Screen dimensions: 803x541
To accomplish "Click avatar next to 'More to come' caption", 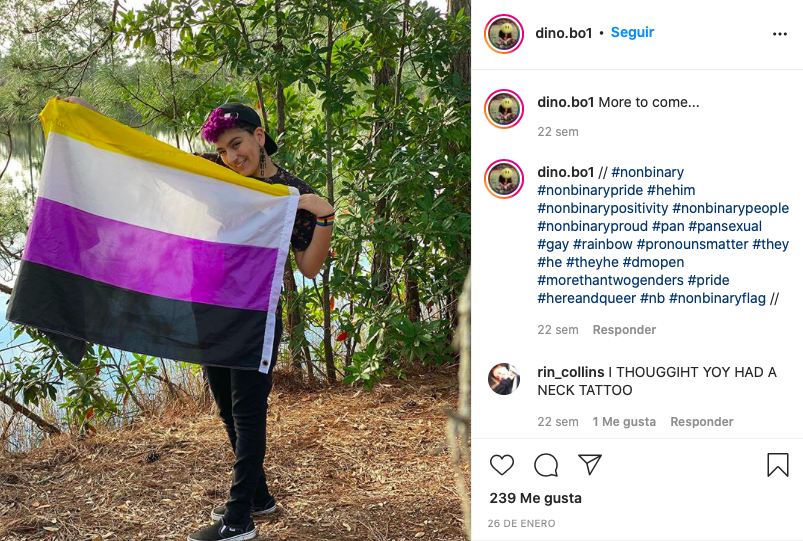I will (x=504, y=109).
